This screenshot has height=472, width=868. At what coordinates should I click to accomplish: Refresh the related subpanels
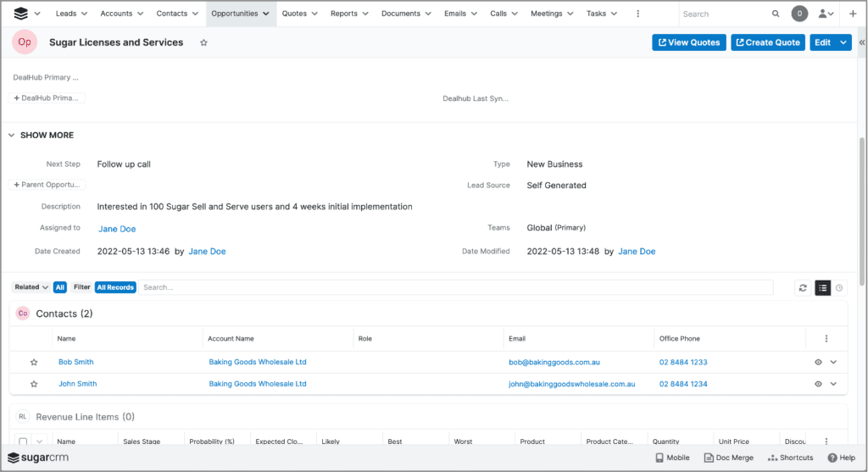coord(803,288)
